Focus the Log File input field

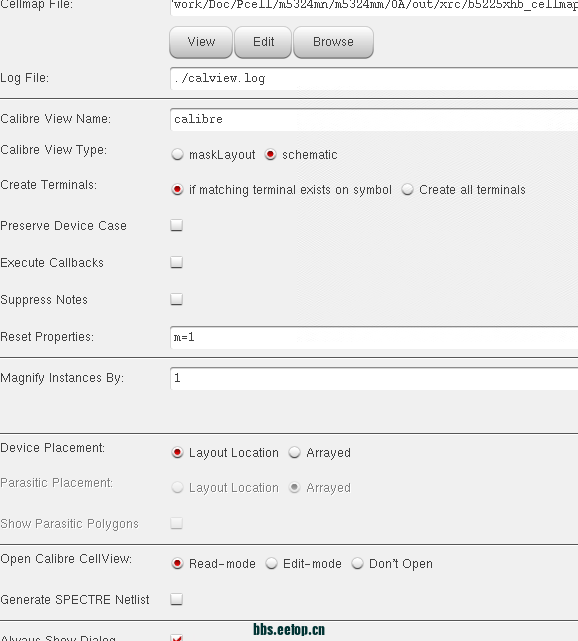tap(374, 78)
